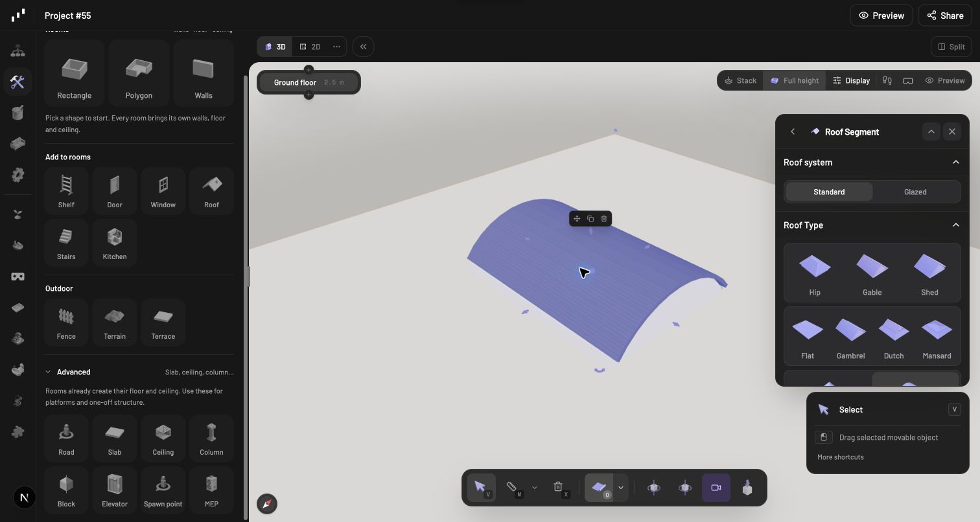Open the puzzle piece plugins sidebar icon

[x=17, y=432]
